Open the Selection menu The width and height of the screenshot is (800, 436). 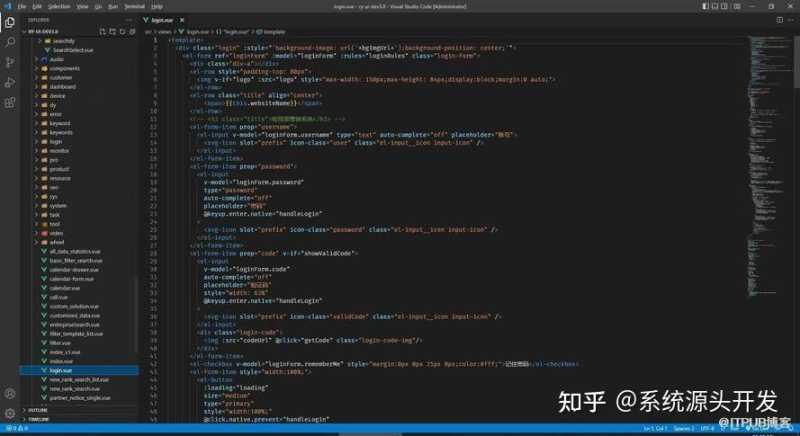coord(59,7)
